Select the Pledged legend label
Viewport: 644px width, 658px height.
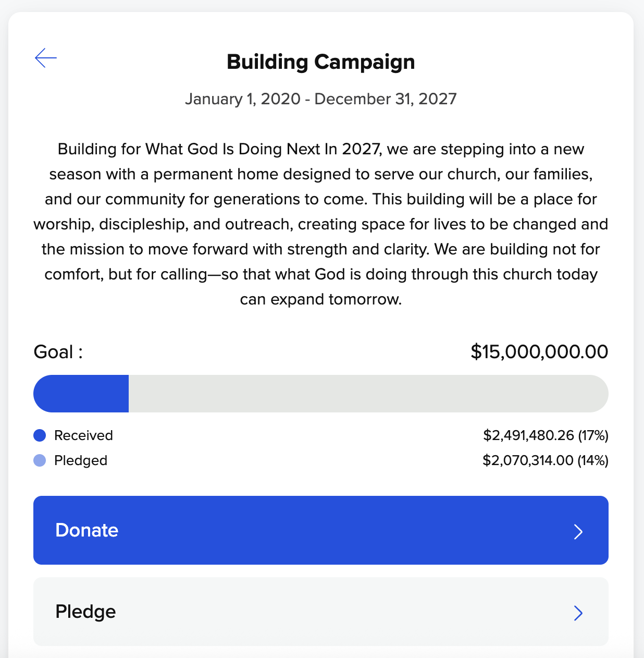(81, 460)
